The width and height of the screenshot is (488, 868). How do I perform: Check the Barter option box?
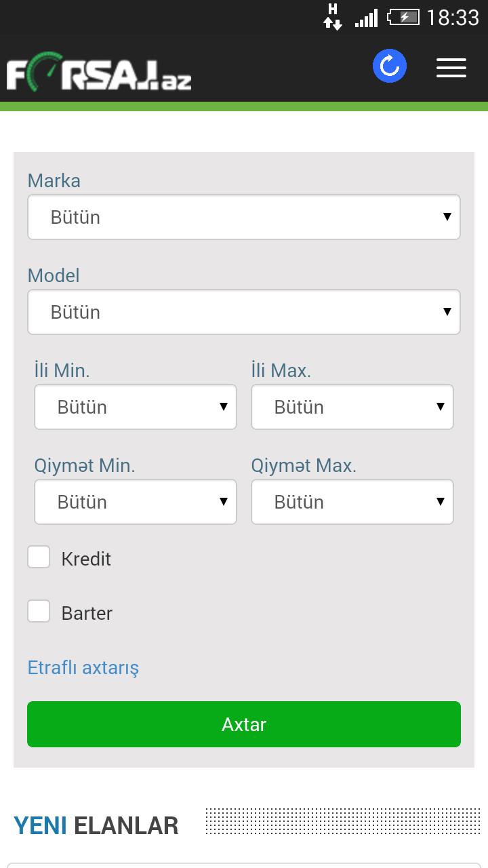tap(39, 611)
